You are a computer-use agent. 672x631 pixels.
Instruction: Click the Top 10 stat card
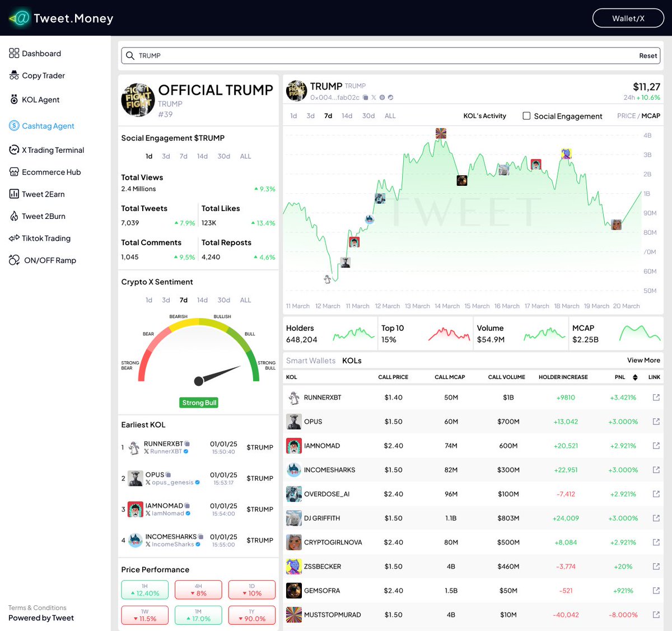click(x=426, y=334)
